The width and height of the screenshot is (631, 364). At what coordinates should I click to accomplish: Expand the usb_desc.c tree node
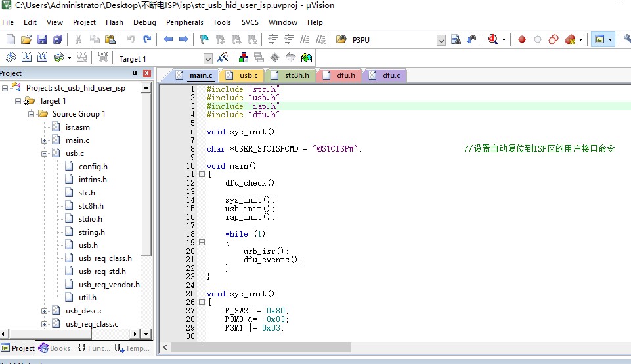[x=44, y=311]
